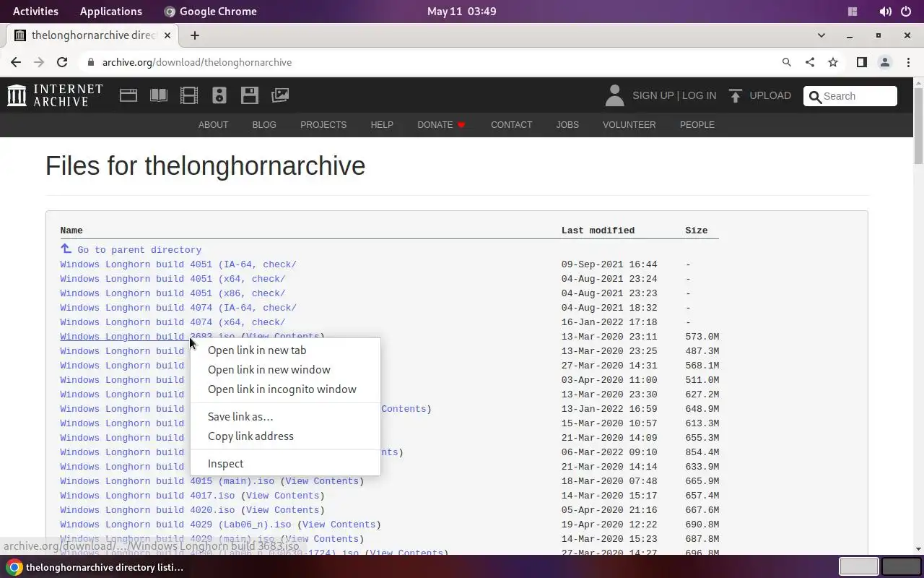Image resolution: width=924 pixels, height=578 pixels.
Task: Open the JOBS link
Action: pyautogui.click(x=567, y=125)
